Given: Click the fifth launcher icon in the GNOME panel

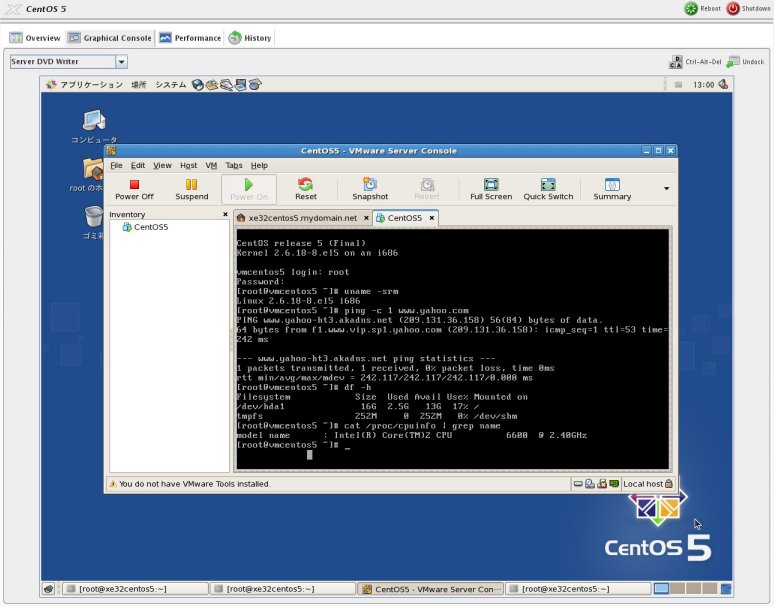Looking at the screenshot, I should (x=255, y=85).
